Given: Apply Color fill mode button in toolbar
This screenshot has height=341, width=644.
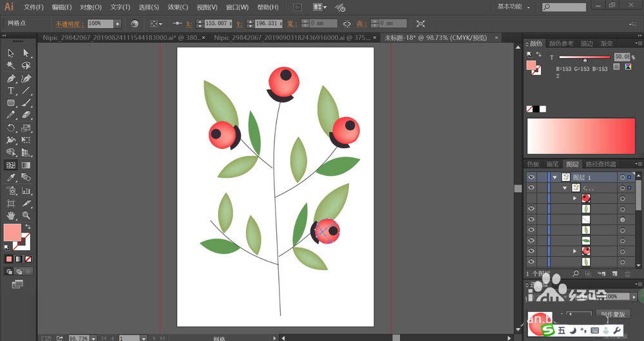Looking at the screenshot, I should [x=9, y=259].
